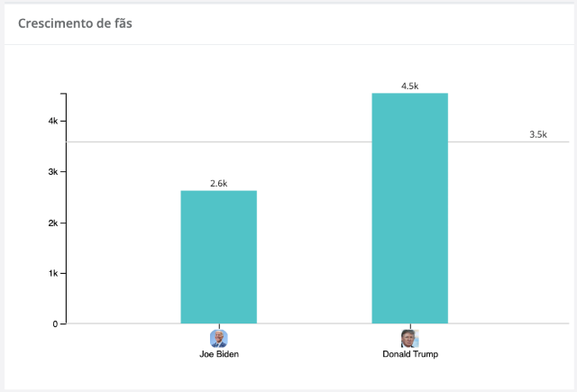Click the 3k y-axis tick label
Image resolution: width=577 pixels, height=392 pixels.
pos(53,172)
